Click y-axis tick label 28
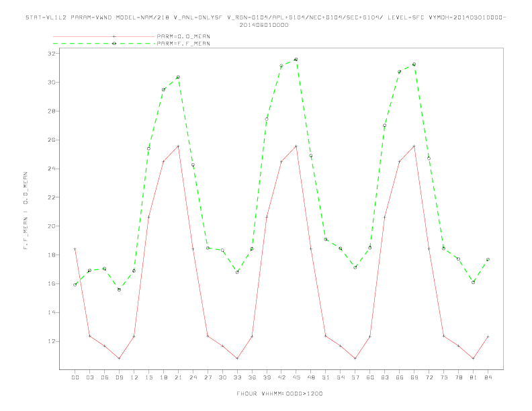Image resolution: width=532 pixels, height=411 pixels. (52, 111)
